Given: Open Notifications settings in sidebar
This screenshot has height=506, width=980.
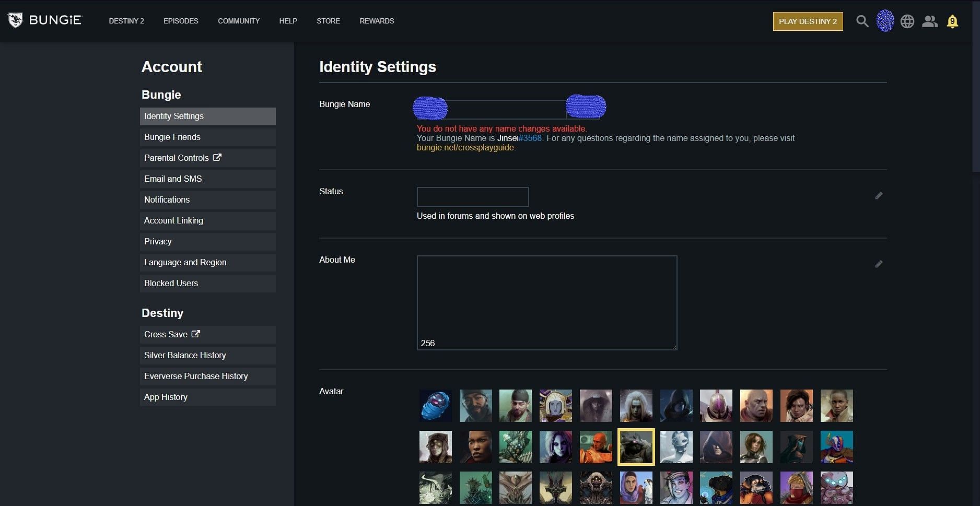Looking at the screenshot, I should [x=208, y=200].
